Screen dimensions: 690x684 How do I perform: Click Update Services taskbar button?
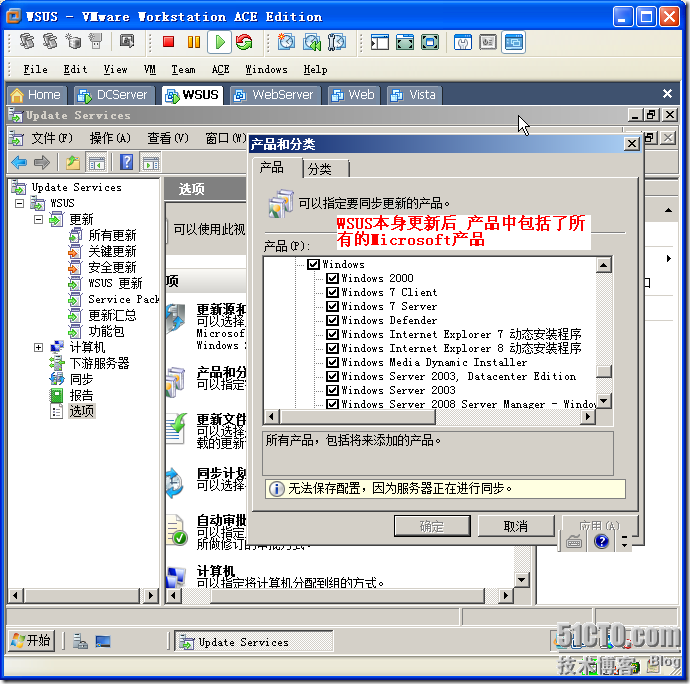(254, 642)
